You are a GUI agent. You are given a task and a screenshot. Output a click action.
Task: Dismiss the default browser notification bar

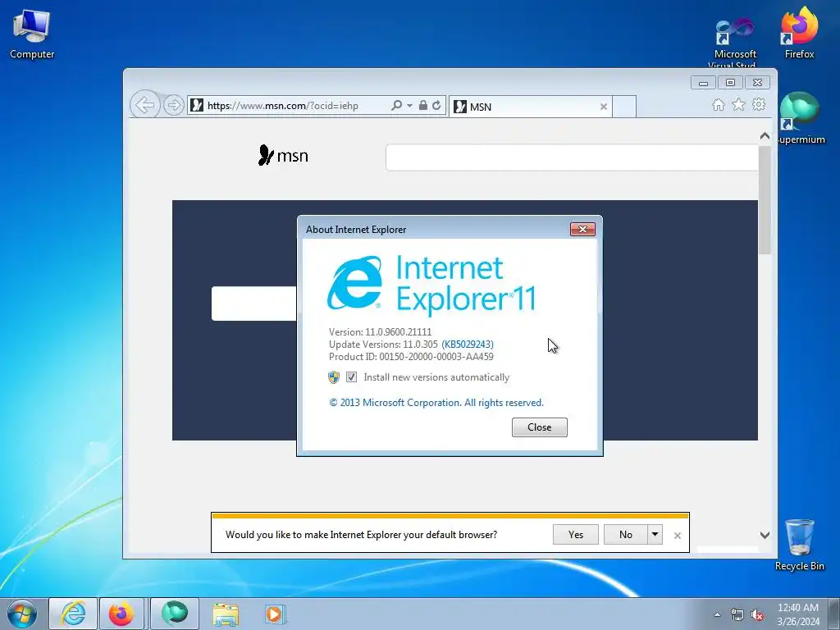click(677, 535)
